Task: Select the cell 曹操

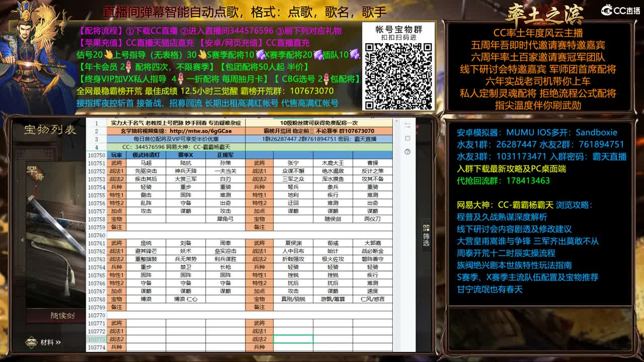Action: click(372, 163)
